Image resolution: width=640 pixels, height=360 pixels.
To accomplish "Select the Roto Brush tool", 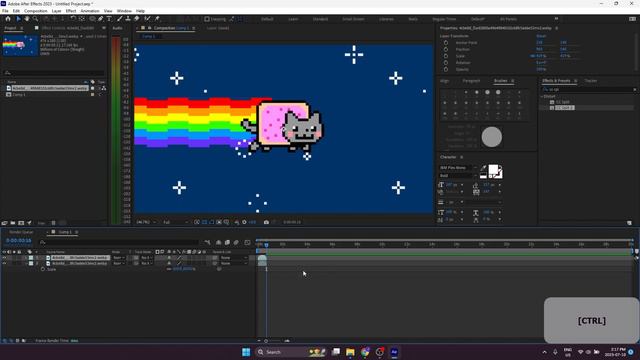I will tap(147, 19).
